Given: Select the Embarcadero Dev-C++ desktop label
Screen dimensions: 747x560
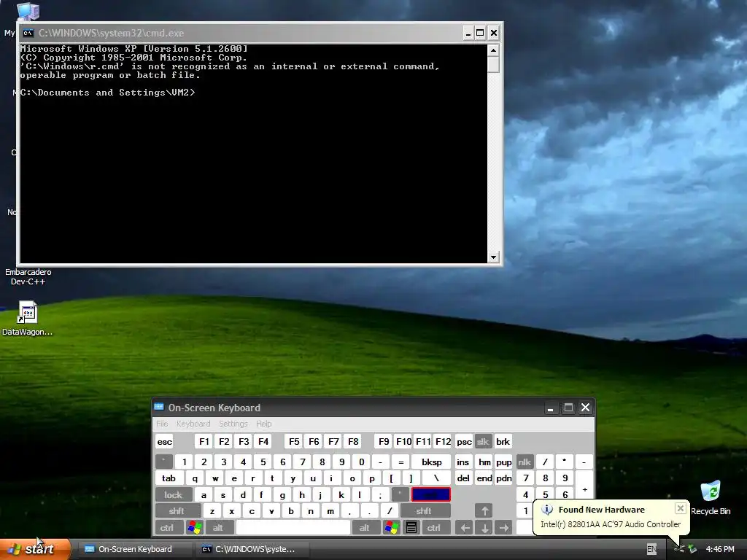Looking at the screenshot, I should coord(28,276).
